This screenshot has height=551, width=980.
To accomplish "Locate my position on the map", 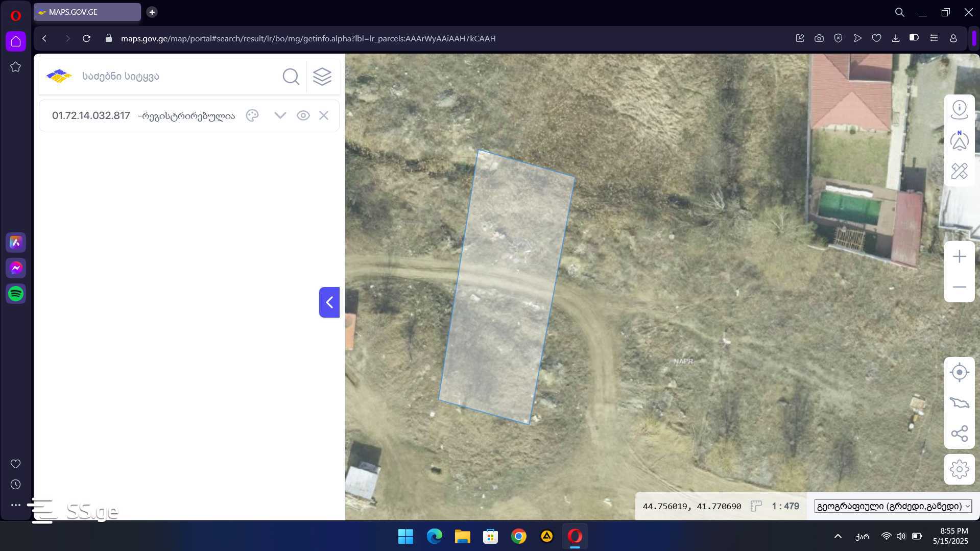I will click(959, 372).
